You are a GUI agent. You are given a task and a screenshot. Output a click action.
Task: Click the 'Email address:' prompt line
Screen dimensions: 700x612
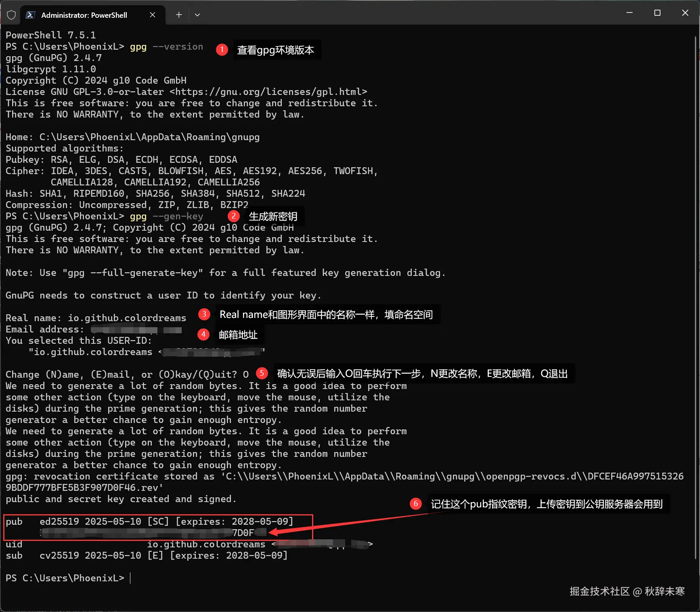tap(94, 329)
